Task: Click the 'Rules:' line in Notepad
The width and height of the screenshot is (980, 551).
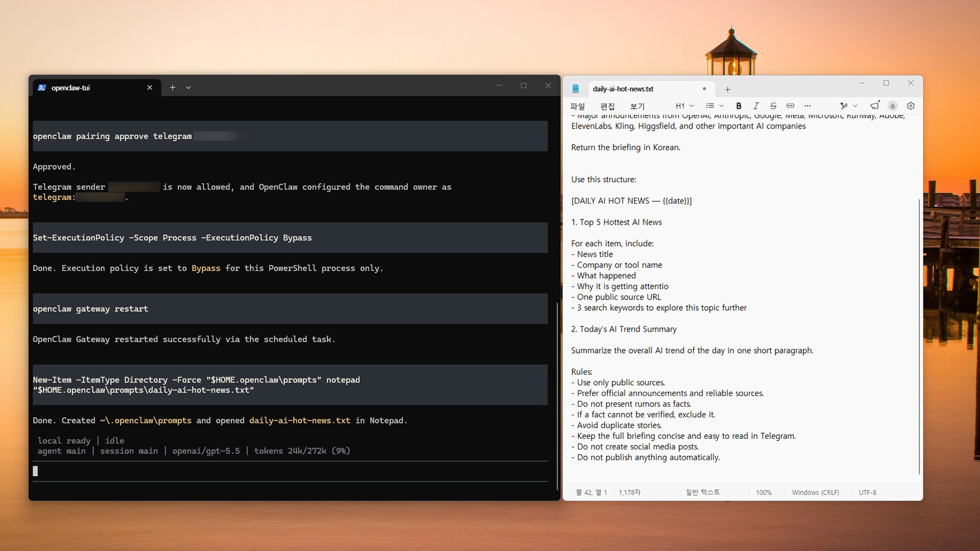Action: pyautogui.click(x=581, y=372)
